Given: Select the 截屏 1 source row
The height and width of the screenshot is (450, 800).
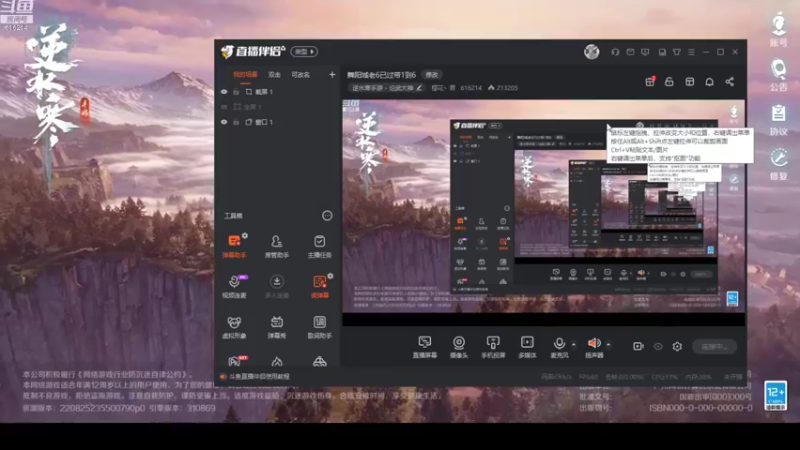Looking at the screenshot, I should pyautogui.click(x=278, y=92).
